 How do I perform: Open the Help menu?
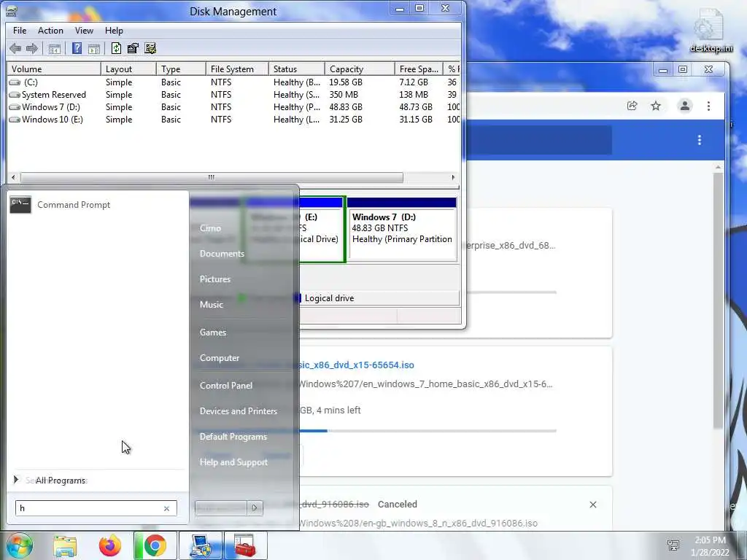click(x=114, y=31)
